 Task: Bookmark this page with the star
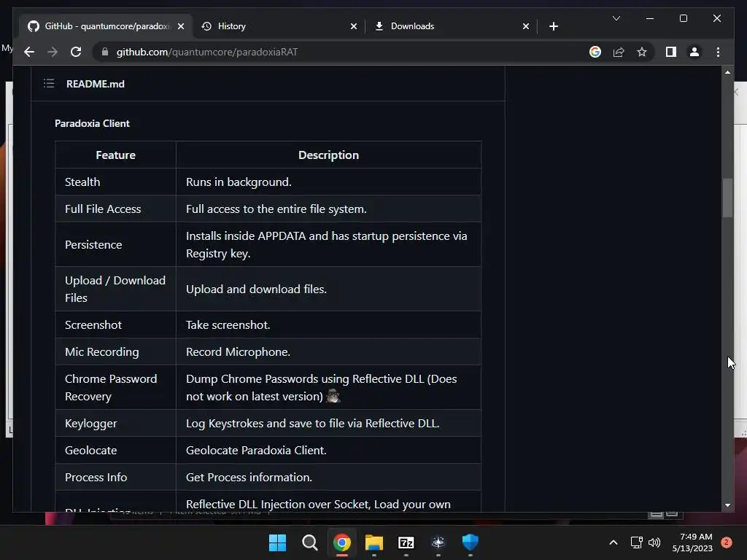click(642, 52)
